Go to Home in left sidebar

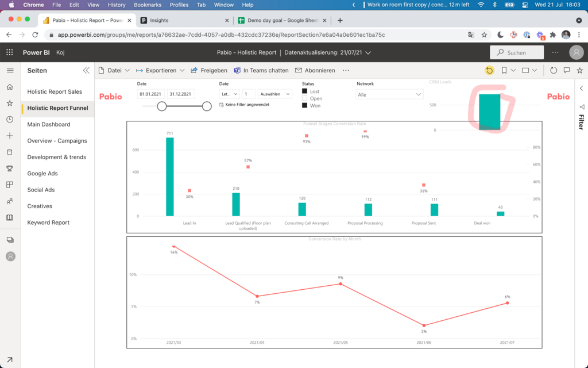coord(10,87)
